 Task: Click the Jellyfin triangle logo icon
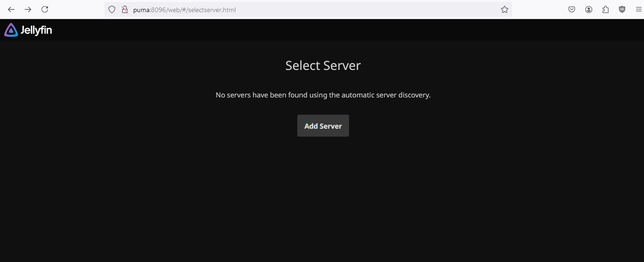coord(11,30)
